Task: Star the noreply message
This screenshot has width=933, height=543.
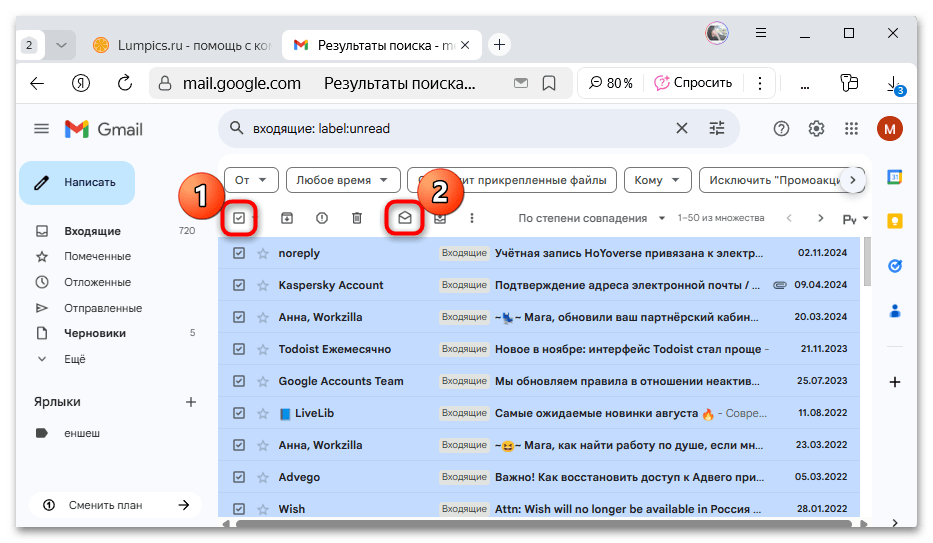Action: (x=262, y=253)
